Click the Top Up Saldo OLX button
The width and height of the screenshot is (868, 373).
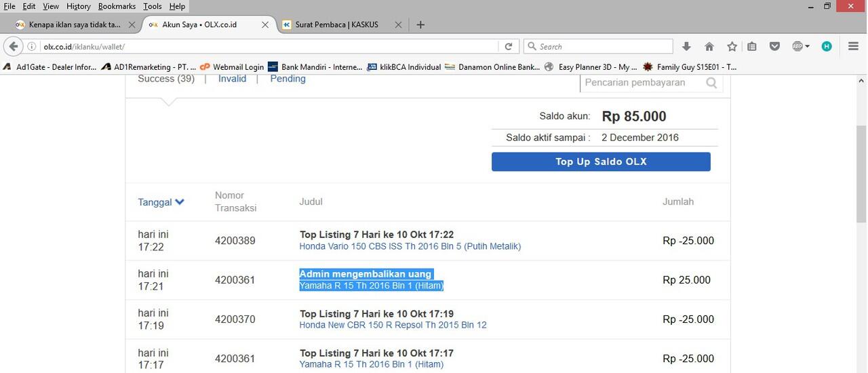click(x=601, y=161)
